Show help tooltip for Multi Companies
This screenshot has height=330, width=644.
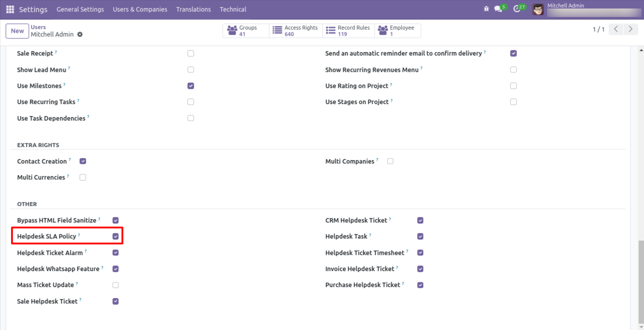377,159
